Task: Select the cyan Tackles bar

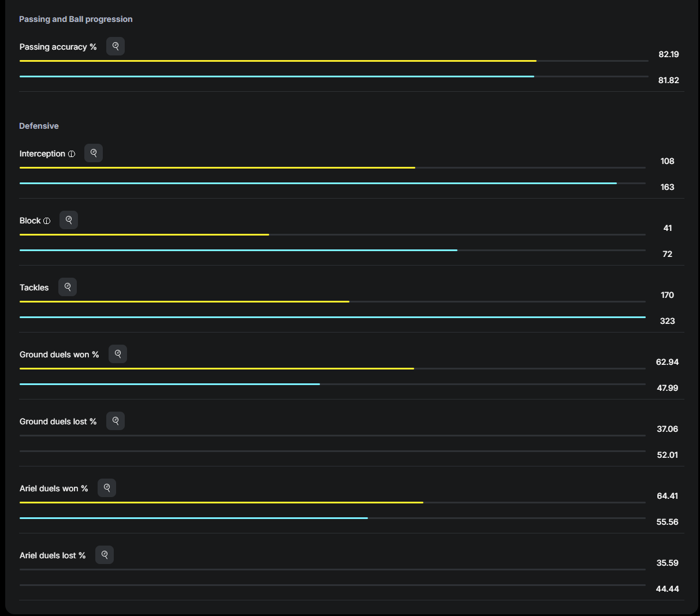Action: [333, 317]
